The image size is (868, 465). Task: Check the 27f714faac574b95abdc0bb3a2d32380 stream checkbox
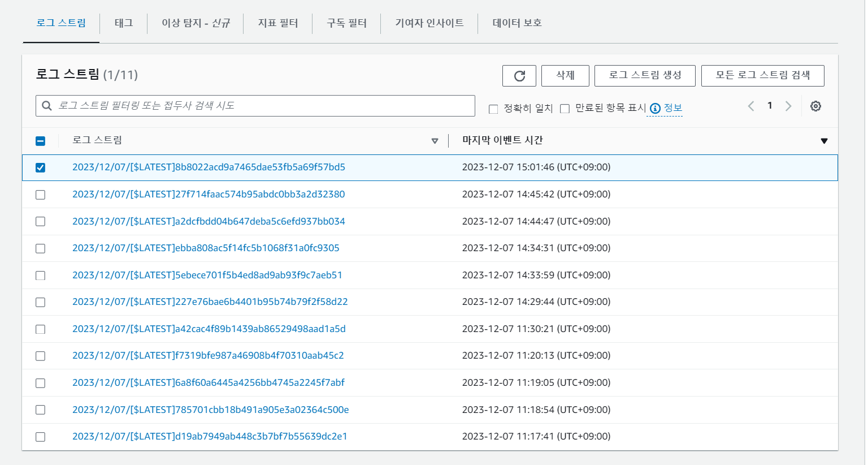tap(40, 195)
